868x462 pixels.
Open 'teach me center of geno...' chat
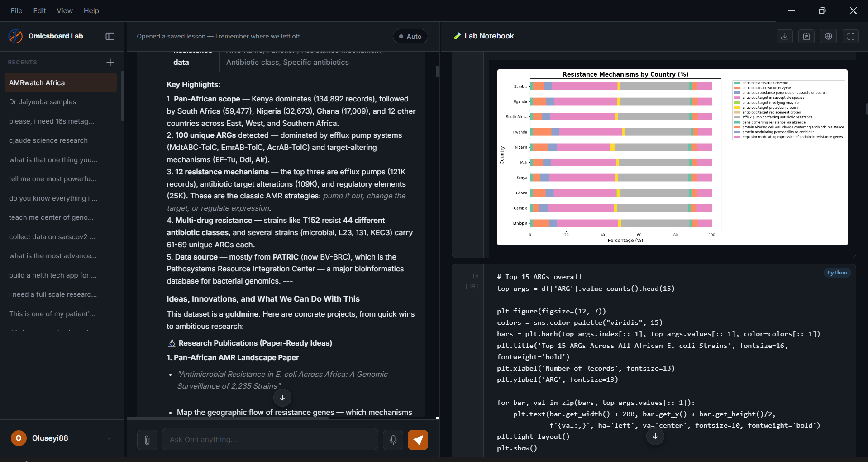click(61, 217)
